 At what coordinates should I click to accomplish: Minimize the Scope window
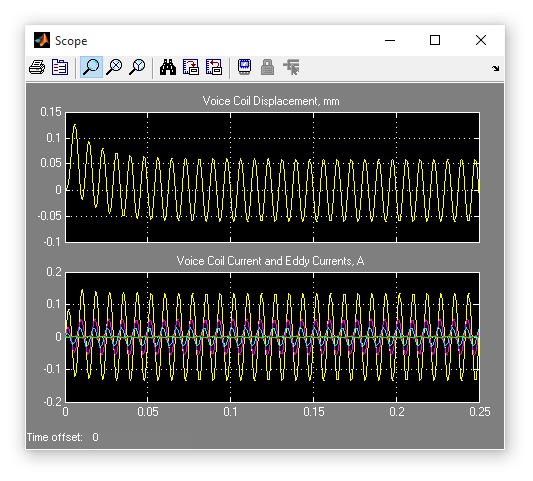pyautogui.click(x=390, y=40)
